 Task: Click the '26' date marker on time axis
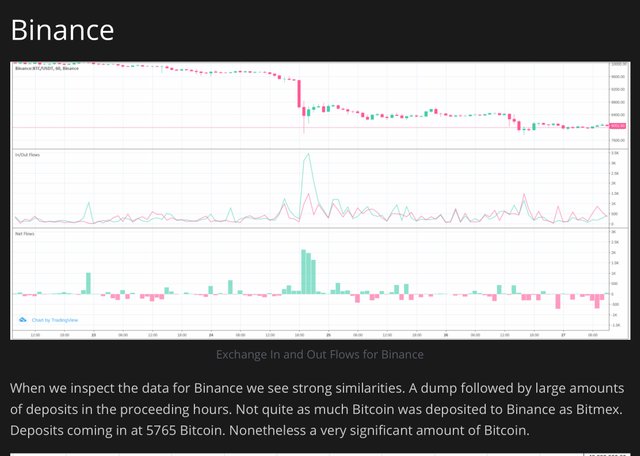point(446,334)
